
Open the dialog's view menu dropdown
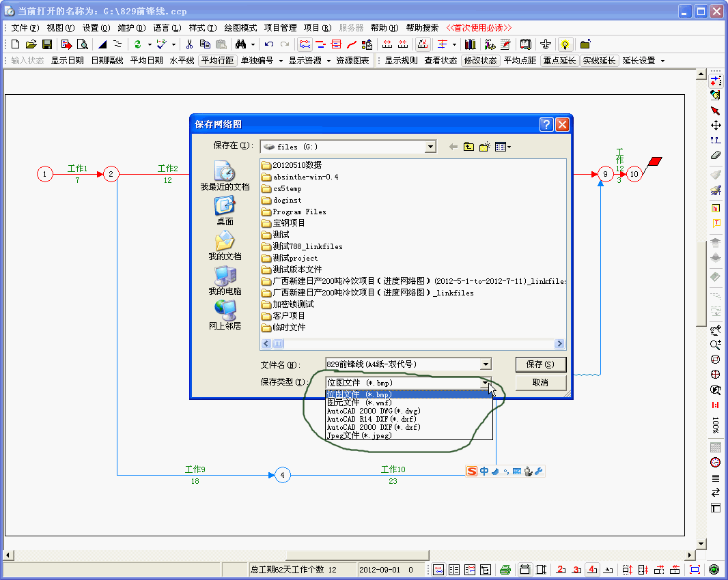click(503, 147)
